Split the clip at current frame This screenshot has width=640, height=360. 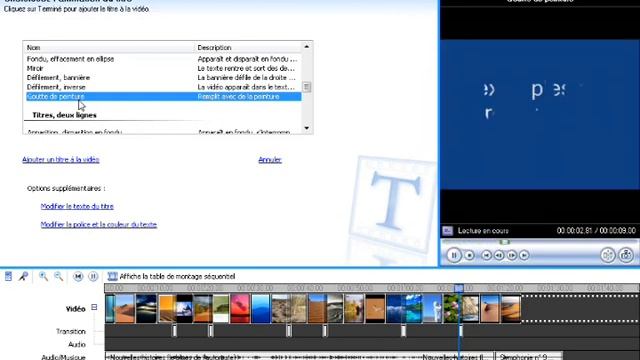pyautogui.click(x=607, y=255)
